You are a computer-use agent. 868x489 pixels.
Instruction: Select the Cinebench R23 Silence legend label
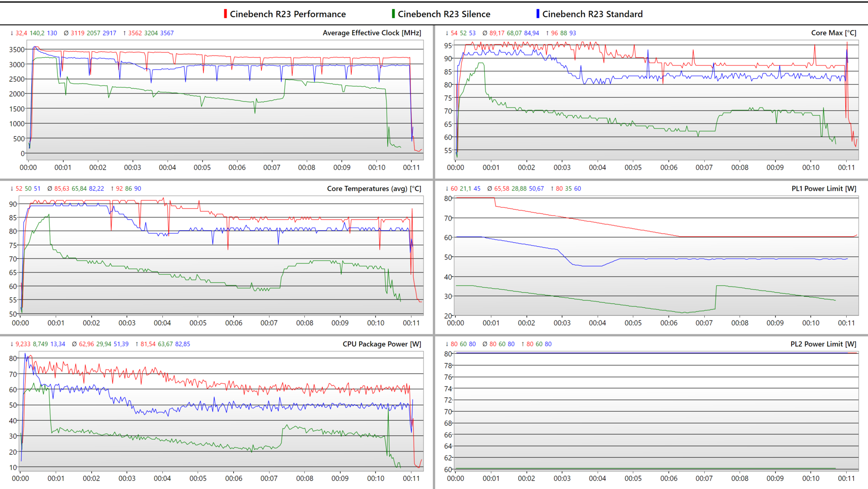tap(443, 14)
